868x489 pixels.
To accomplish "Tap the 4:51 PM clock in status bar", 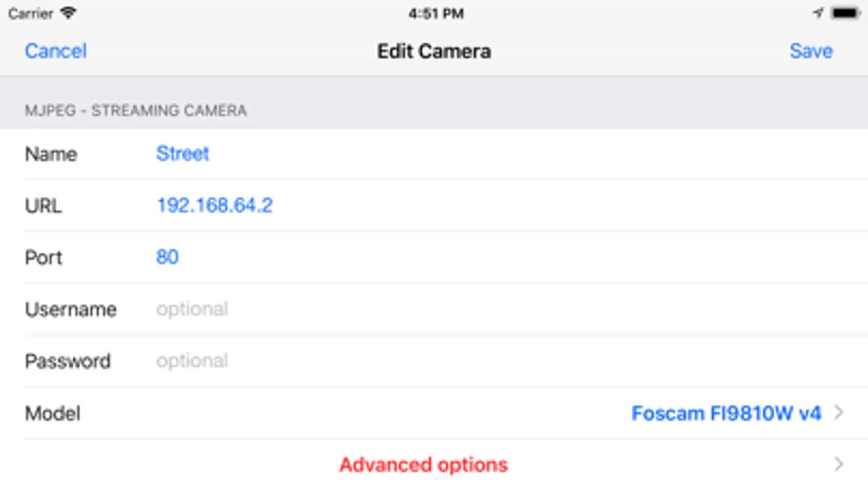I will click(x=436, y=13).
